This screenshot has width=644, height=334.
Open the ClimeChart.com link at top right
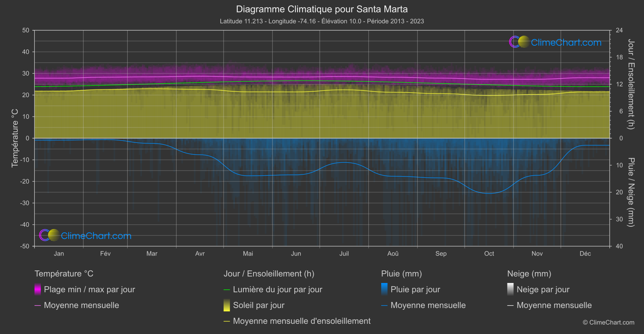pos(566,43)
